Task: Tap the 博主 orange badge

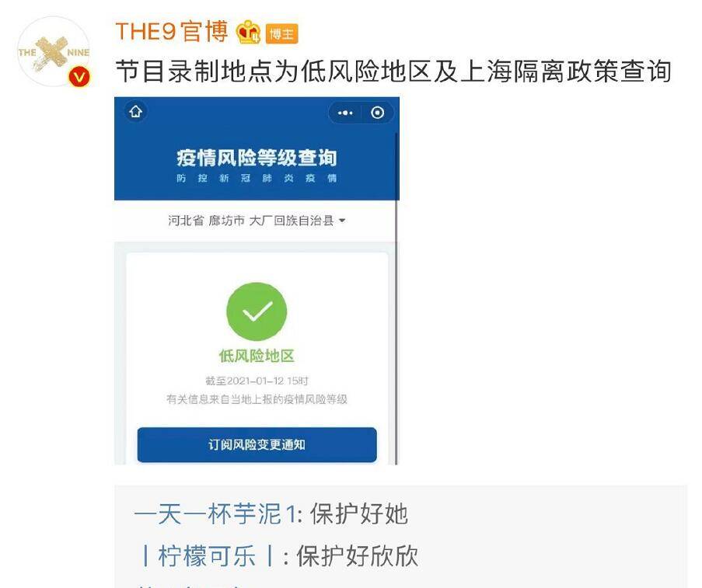Action: pos(281,34)
